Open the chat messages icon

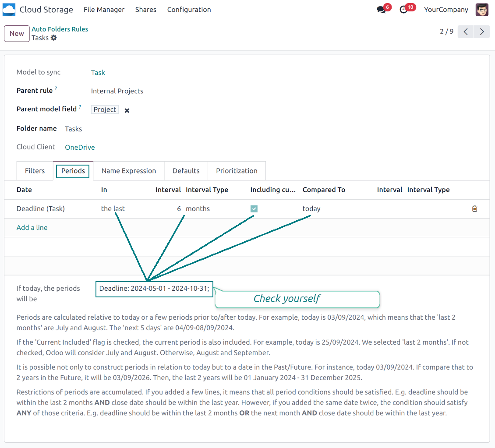381,10
